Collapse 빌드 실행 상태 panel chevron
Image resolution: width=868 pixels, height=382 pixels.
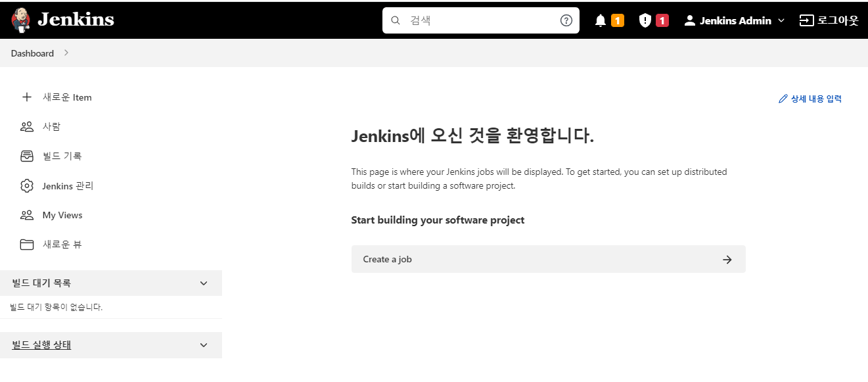pyautogui.click(x=204, y=345)
